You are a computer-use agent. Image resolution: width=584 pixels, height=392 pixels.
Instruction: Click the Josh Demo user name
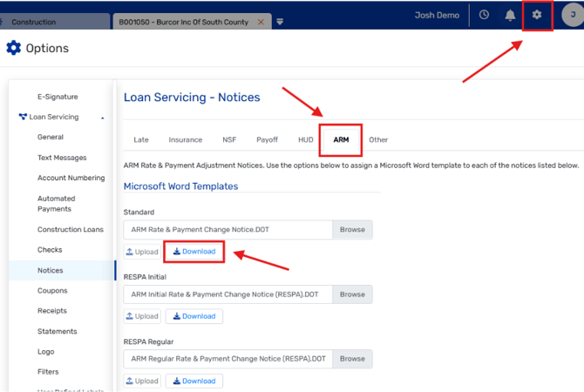pyautogui.click(x=437, y=16)
